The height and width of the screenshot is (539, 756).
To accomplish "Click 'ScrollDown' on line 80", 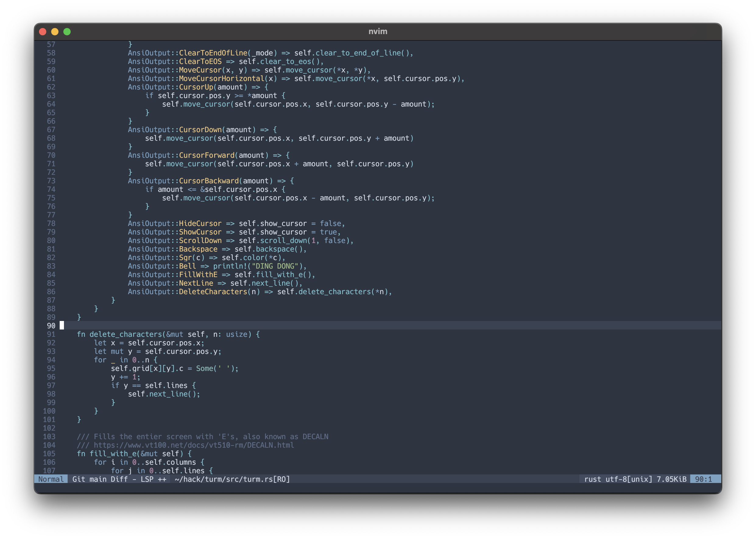I will coord(200,240).
